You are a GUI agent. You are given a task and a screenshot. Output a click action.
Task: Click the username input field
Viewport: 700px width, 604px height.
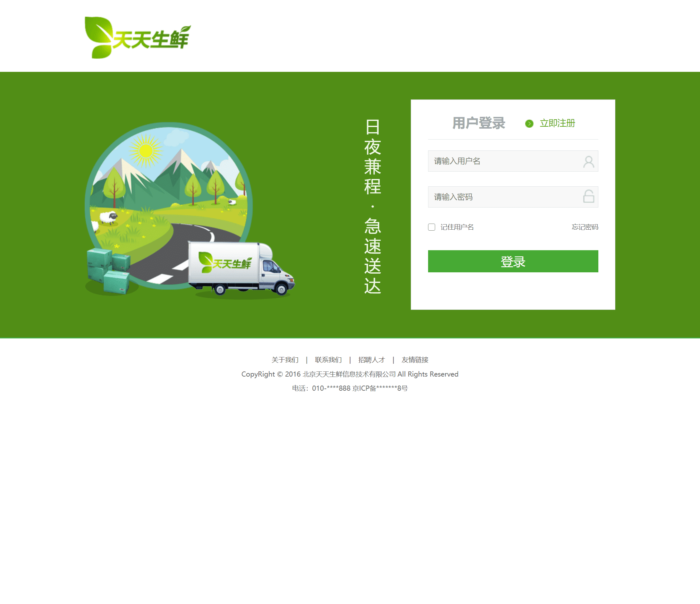pos(513,161)
